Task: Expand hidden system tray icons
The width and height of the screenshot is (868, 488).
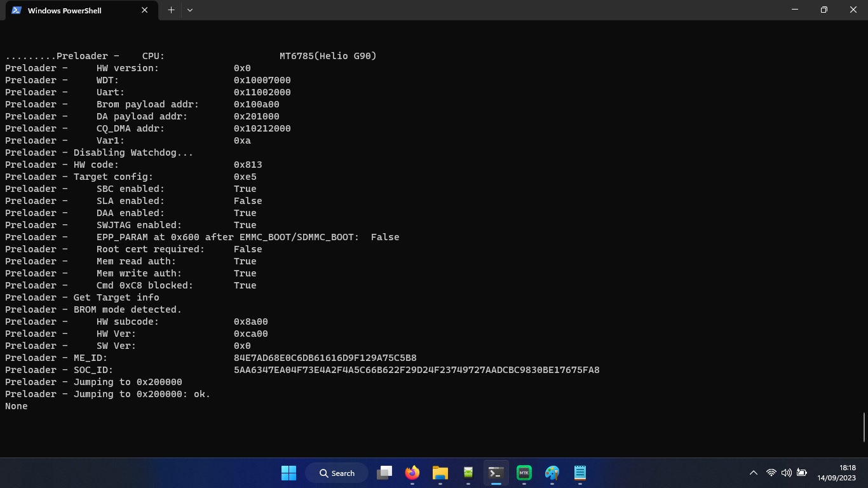Action: pyautogui.click(x=753, y=473)
